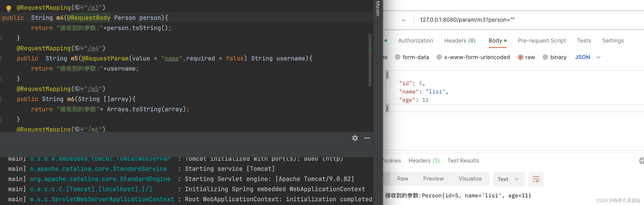Viewport: 644px width, 205px height.
Task: Open the Maven side tool window
Action: pos(378,9)
